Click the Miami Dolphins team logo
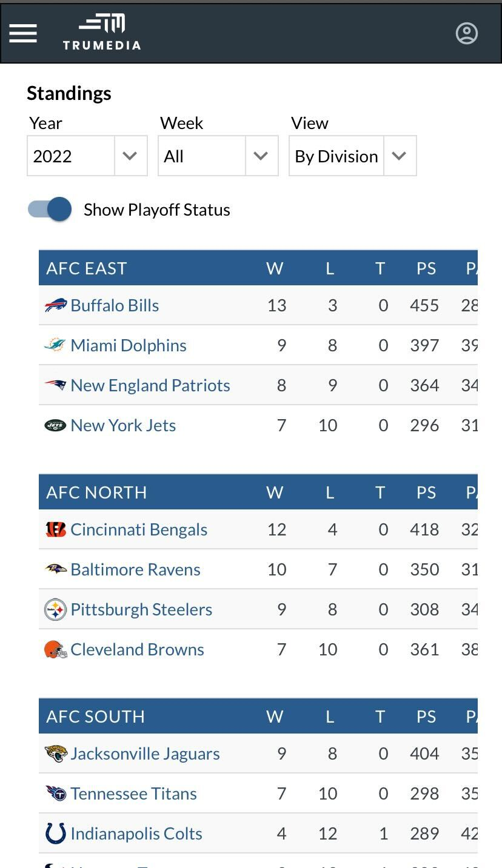 (56, 345)
